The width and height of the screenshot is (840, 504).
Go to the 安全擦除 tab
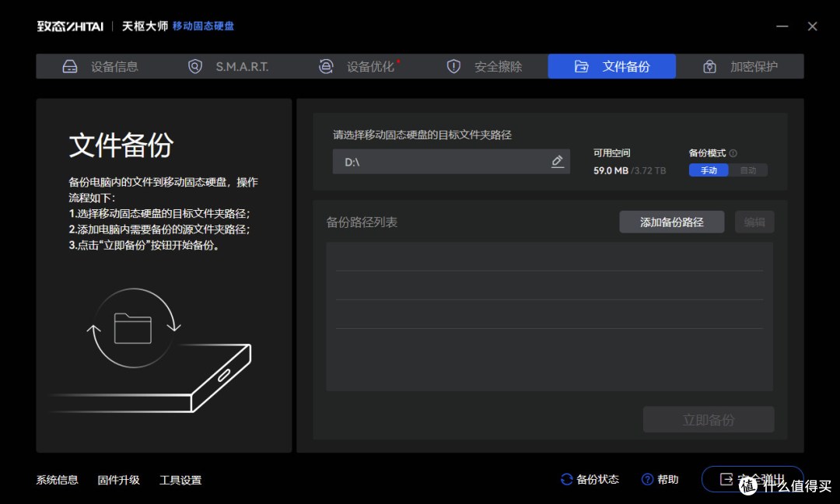coord(485,66)
